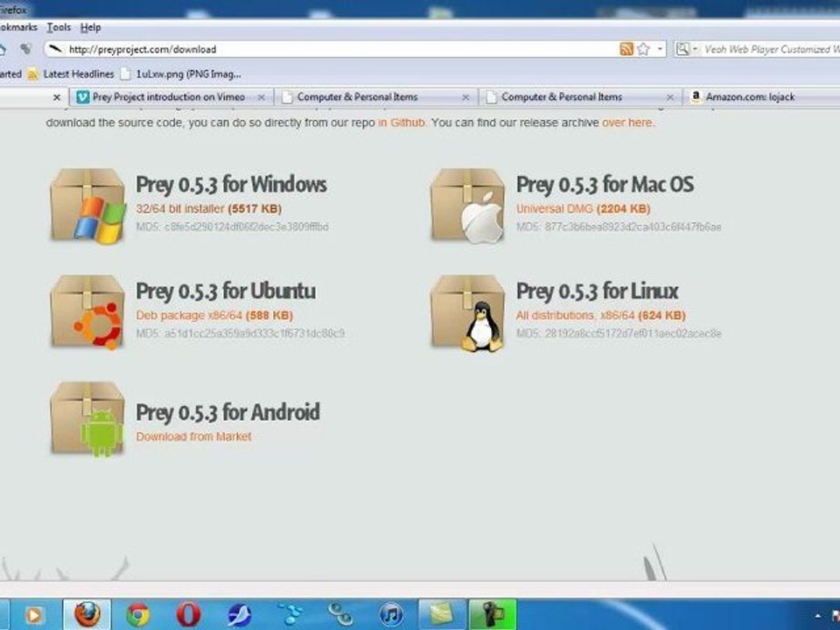This screenshot has height=630, width=840.
Task: Click the Ubuntu package box icon
Action: 87,312
